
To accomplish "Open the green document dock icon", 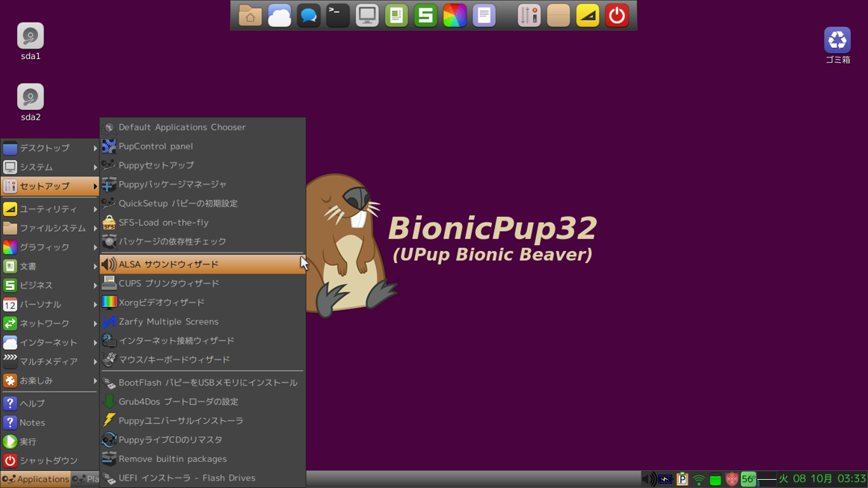I will pyautogui.click(x=396, y=16).
